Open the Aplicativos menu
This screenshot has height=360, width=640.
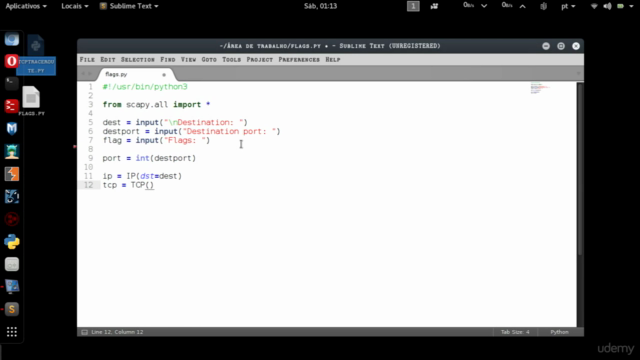[26, 6]
